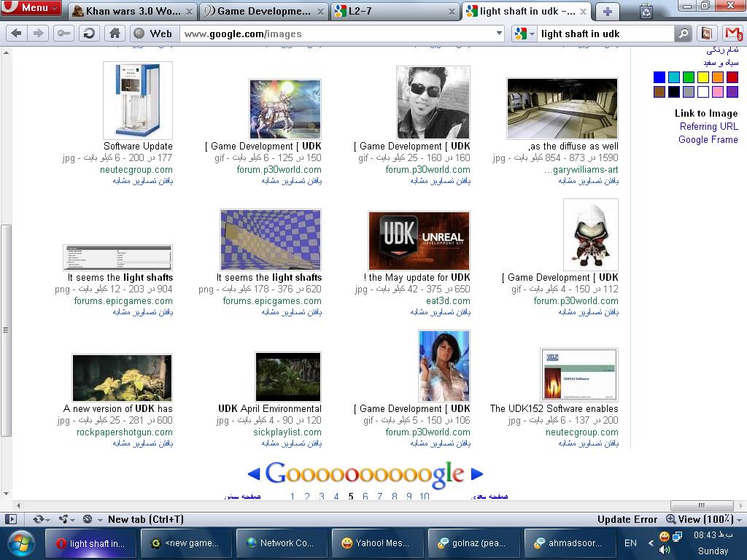Click the horizontal scrollbar thumb
This screenshot has height=560, width=747.
(702, 505)
